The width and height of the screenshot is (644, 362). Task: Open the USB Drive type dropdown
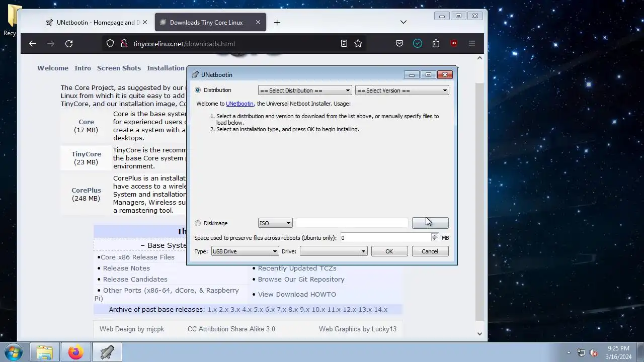[245, 251]
